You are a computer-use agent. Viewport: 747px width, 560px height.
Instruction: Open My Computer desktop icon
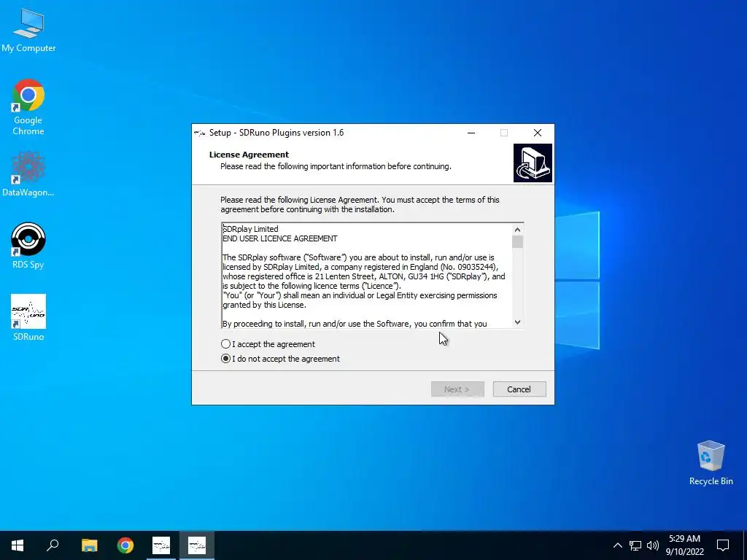pos(28,29)
